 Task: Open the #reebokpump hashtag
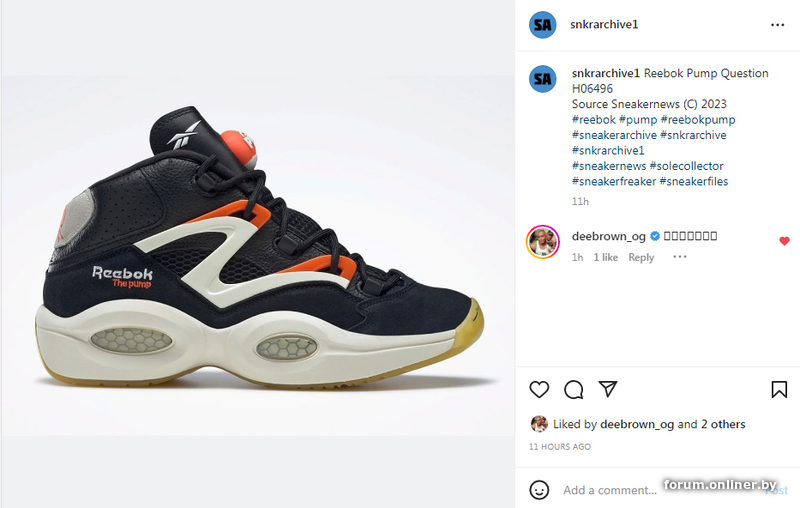click(697, 120)
